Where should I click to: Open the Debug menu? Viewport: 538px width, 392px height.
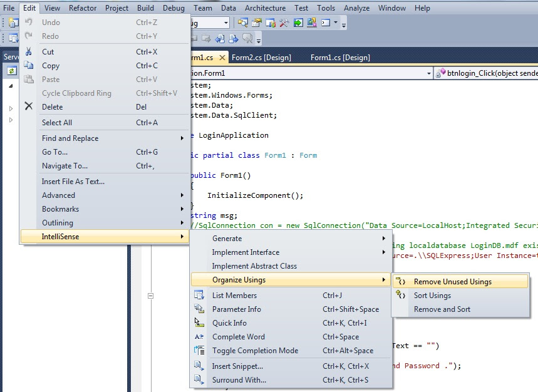[x=173, y=8]
